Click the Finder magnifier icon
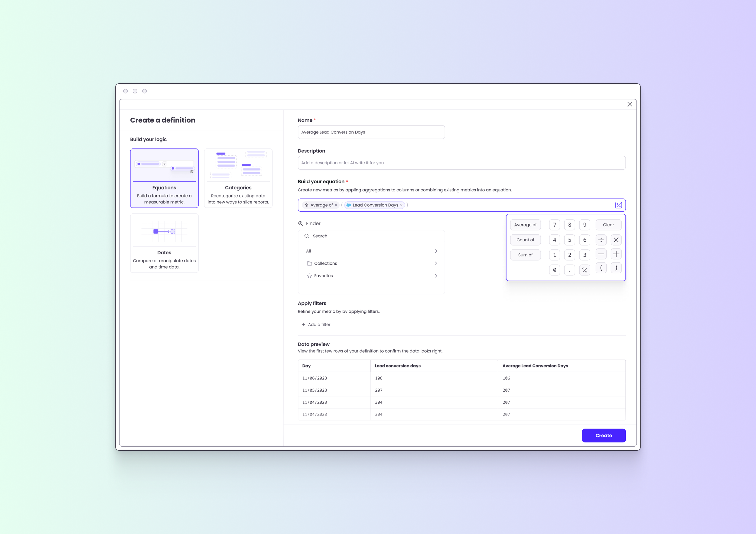This screenshot has height=534, width=756. [x=301, y=223]
